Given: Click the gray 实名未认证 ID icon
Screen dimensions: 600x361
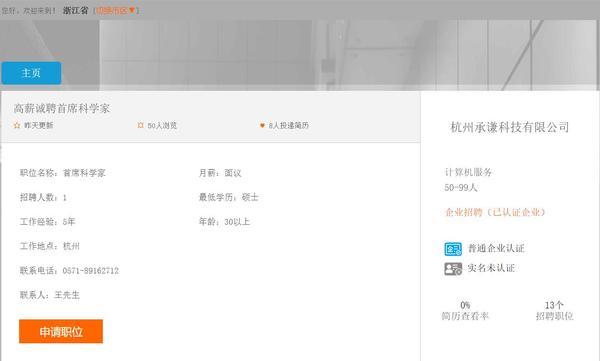Looking at the screenshot, I should [453, 268].
